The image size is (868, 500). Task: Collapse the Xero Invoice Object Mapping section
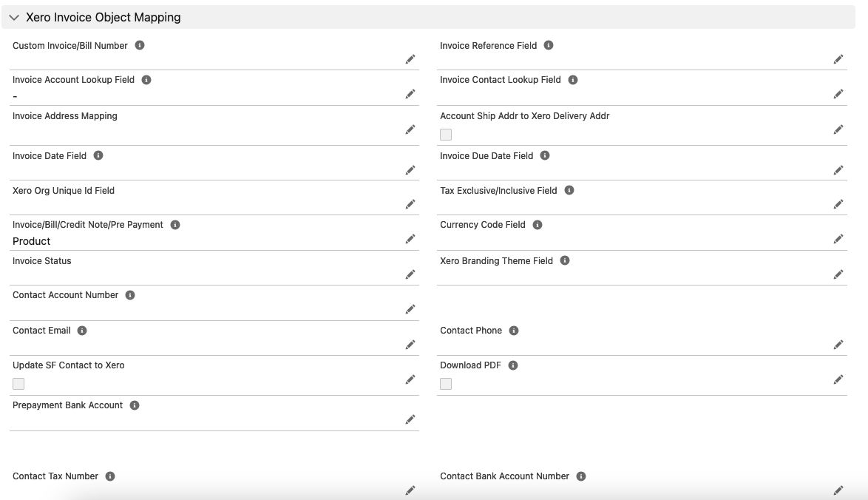click(14, 17)
